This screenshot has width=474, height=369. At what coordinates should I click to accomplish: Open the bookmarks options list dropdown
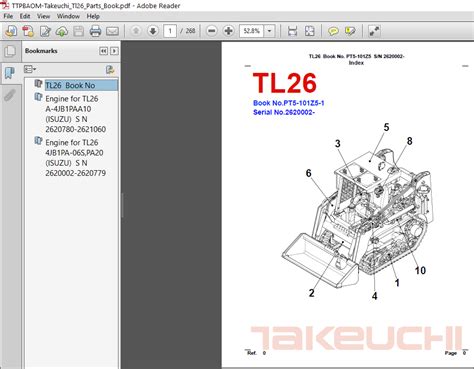(30, 69)
